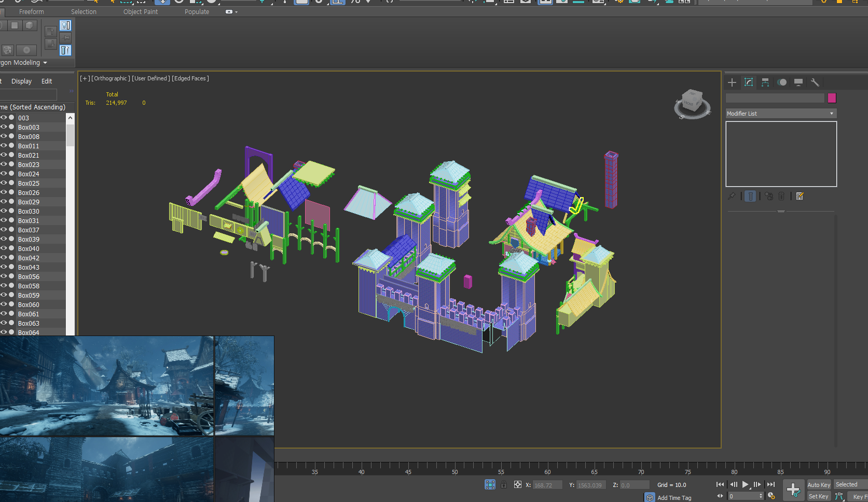Toggle the selection lock padlock
This screenshot has height=502, width=868.
coord(504,484)
